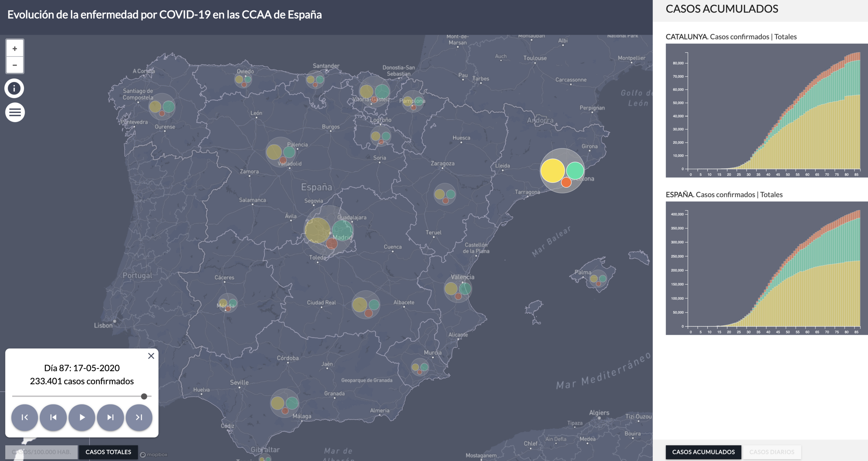Play the timeline animation
This screenshot has width=868, height=461.
pos(82,417)
